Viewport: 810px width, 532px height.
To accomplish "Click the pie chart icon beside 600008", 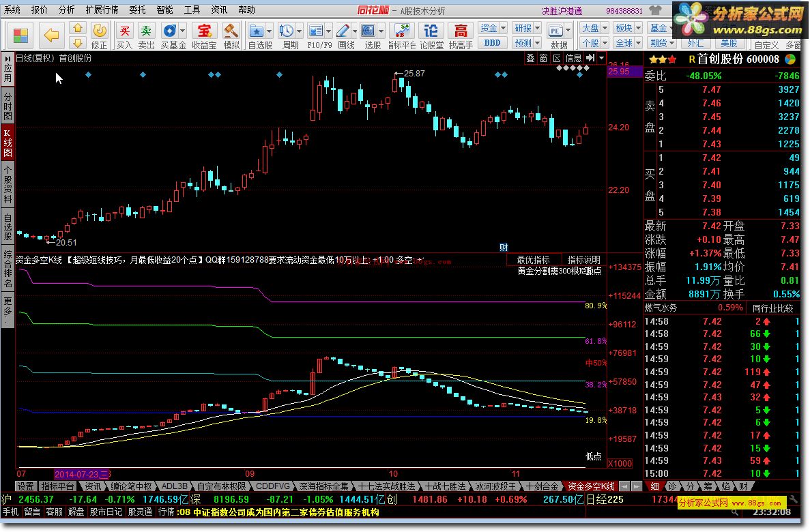I will point(790,59).
